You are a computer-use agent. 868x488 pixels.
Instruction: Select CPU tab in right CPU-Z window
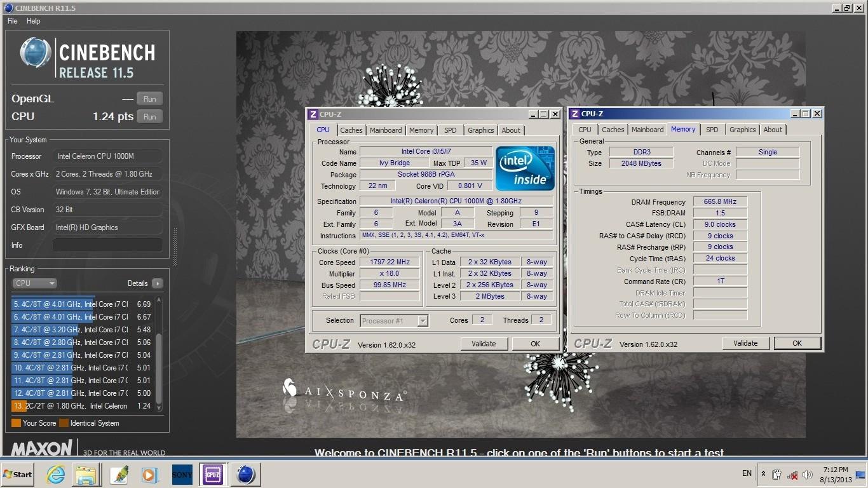585,130
